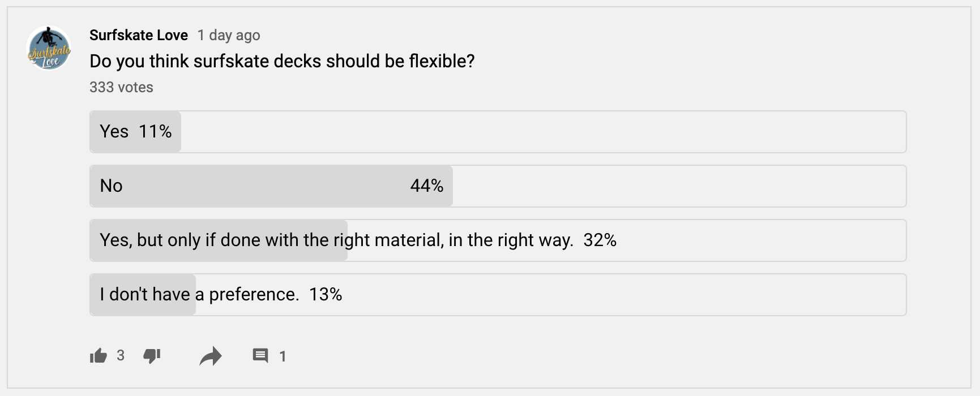Click the thumbs down dislike icon
This screenshot has height=396, width=980.
click(152, 355)
